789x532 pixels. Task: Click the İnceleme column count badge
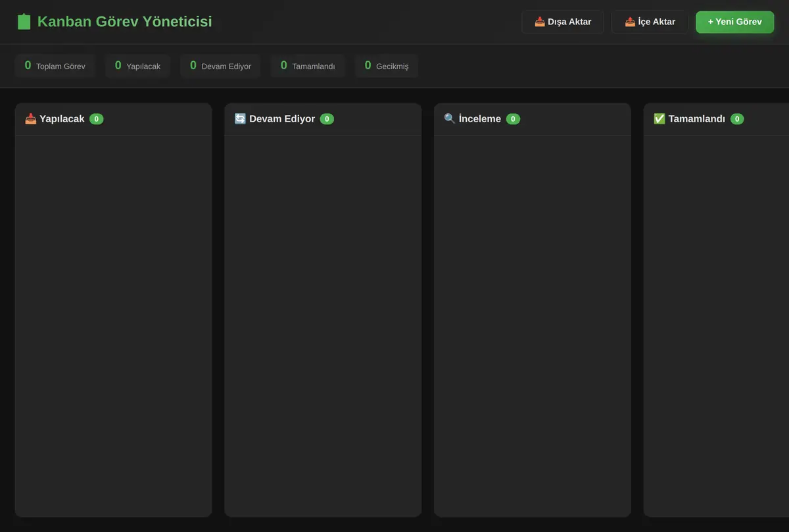pyautogui.click(x=513, y=119)
